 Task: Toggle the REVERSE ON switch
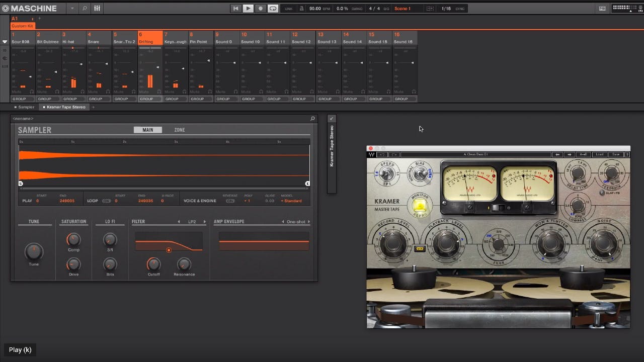point(230,201)
